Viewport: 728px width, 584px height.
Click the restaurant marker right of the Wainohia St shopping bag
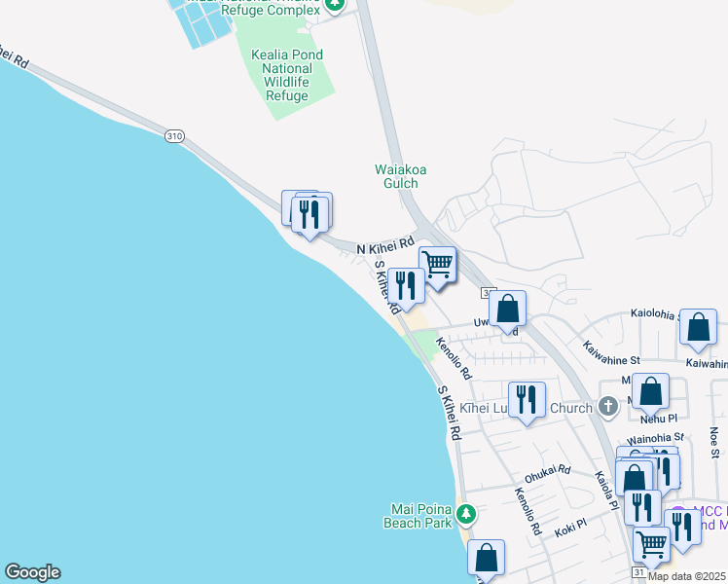point(667,471)
